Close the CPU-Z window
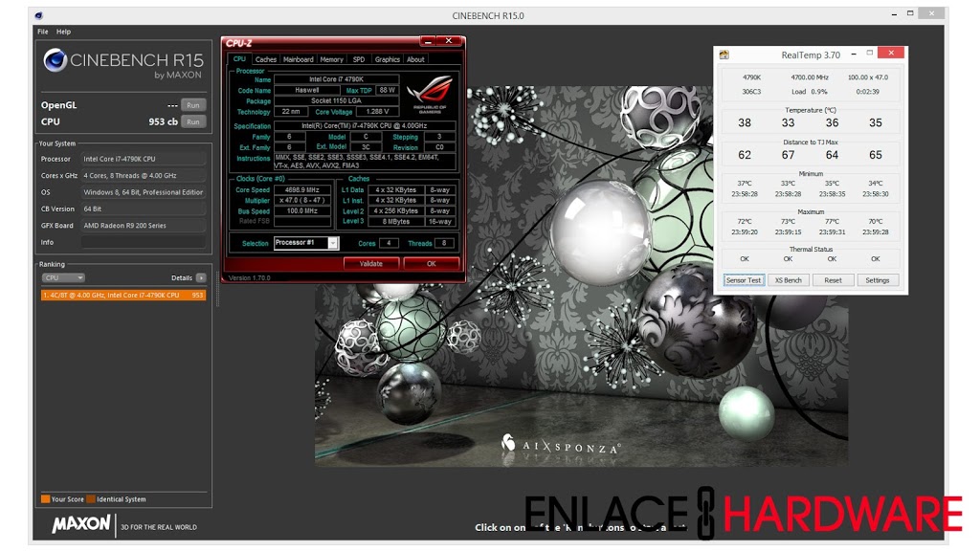Image resolution: width=980 pixels, height=551 pixels. (x=449, y=41)
